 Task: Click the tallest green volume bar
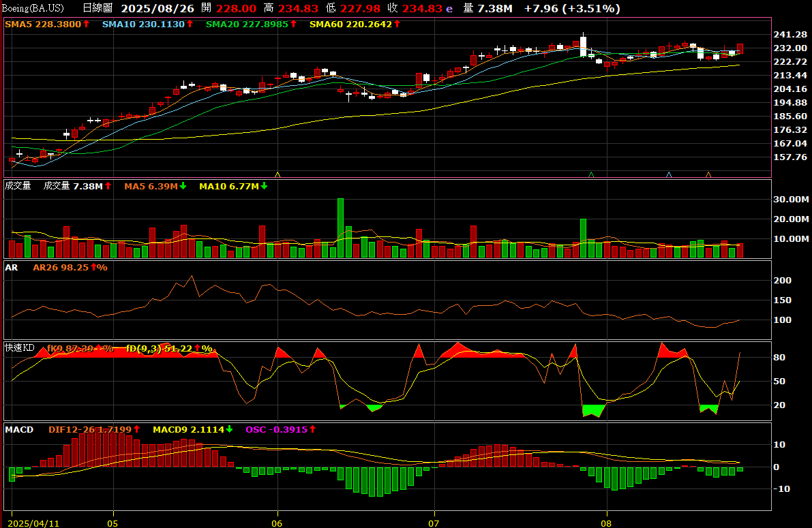(x=340, y=228)
